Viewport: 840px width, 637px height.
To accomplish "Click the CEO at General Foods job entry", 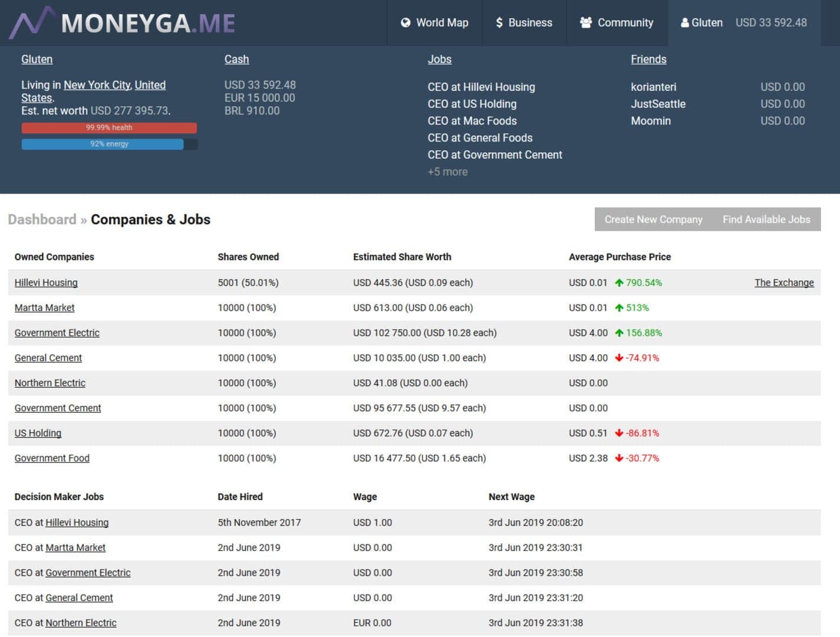I will tap(480, 138).
